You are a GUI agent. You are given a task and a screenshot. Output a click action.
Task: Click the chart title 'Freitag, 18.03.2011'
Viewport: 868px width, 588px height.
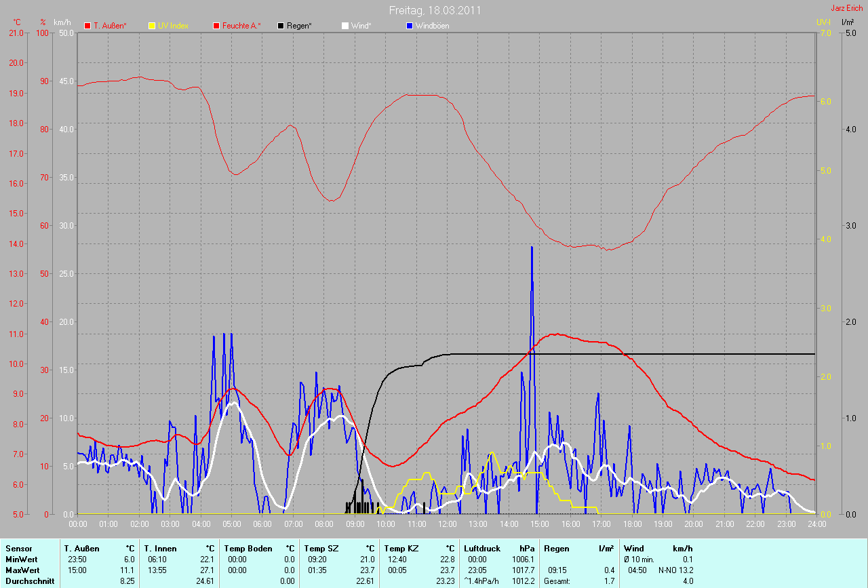coord(435,10)
